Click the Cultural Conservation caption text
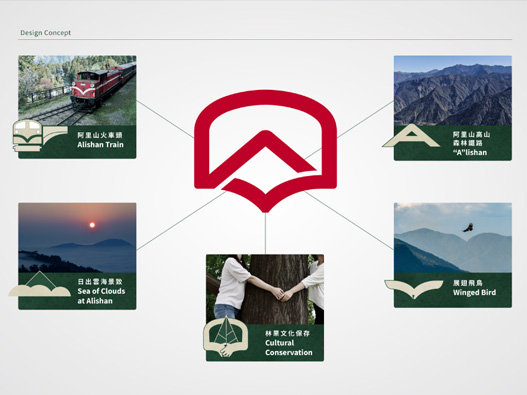527x395 pixels. (289, 348)
